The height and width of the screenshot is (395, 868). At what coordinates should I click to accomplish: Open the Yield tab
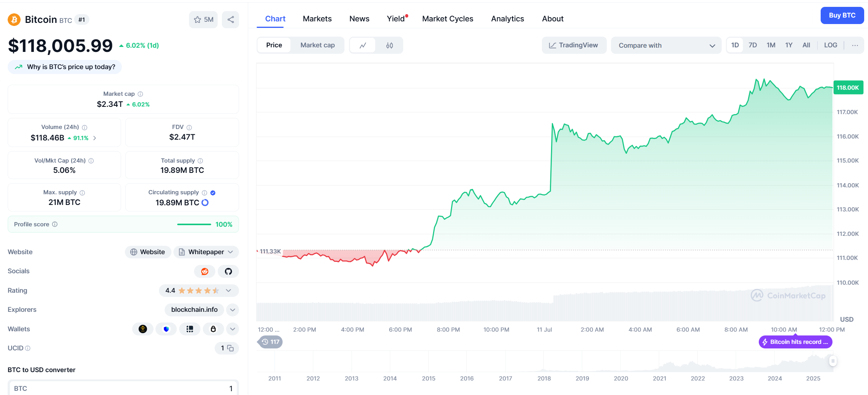pyautogui.click(x=396, y=19)
